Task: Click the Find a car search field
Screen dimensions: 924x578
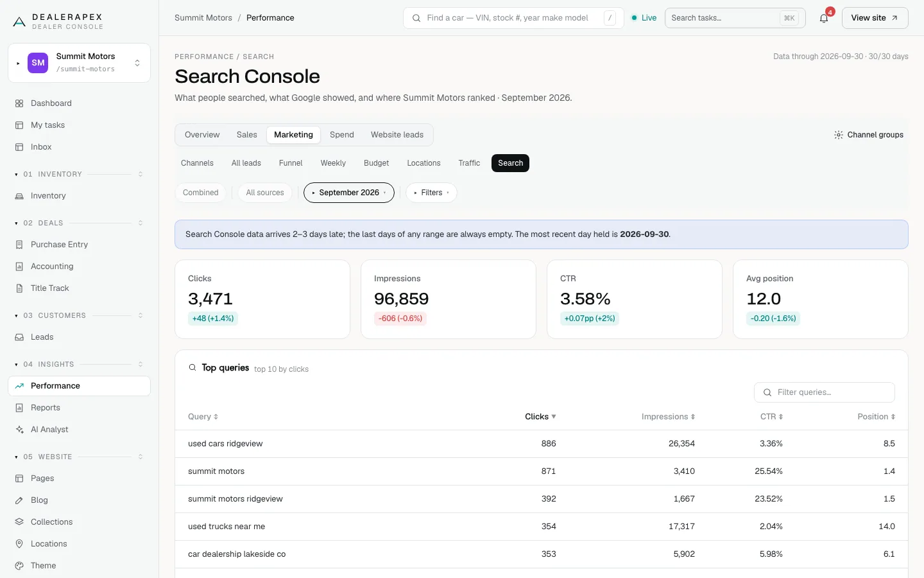Action: (513, 18)
